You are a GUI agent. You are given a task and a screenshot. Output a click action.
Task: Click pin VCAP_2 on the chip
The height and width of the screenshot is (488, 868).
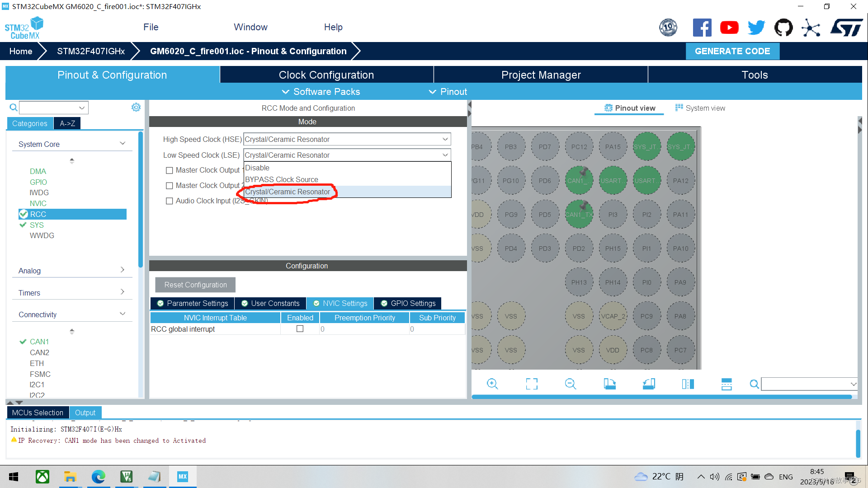[x=613, y=316]
